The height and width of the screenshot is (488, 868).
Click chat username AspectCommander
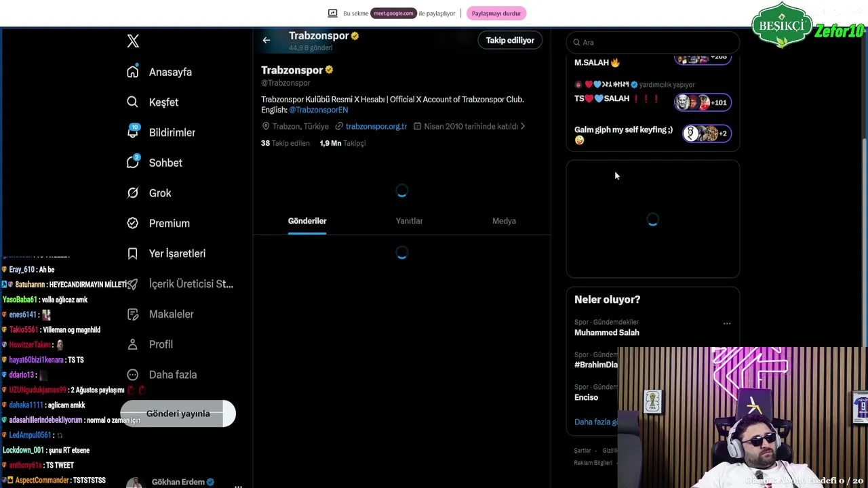[42, 481]
